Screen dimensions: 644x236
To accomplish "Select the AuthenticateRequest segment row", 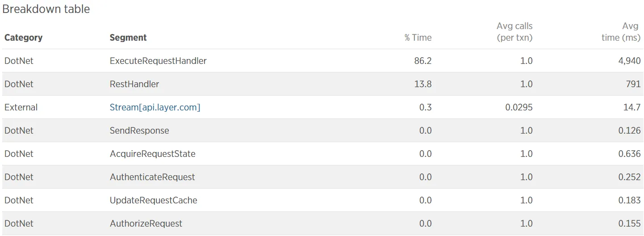I will click(x=322, y=177).
